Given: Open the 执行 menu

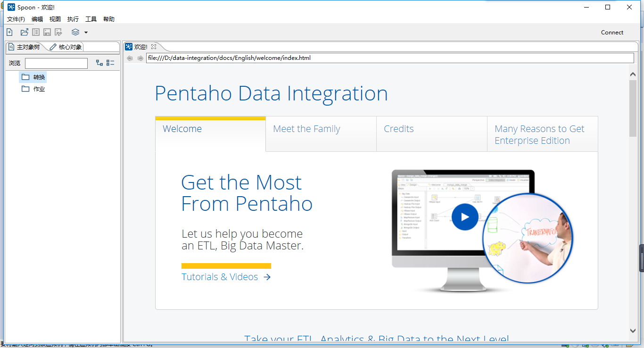Looking at the screenshot, I should click(x=73, y=19).
